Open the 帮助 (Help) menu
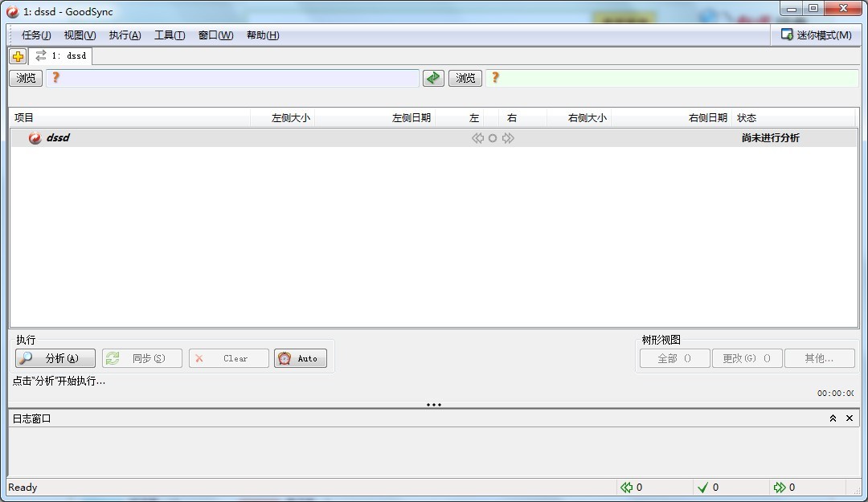Screen dimensions: 868x502 point(263,35)
